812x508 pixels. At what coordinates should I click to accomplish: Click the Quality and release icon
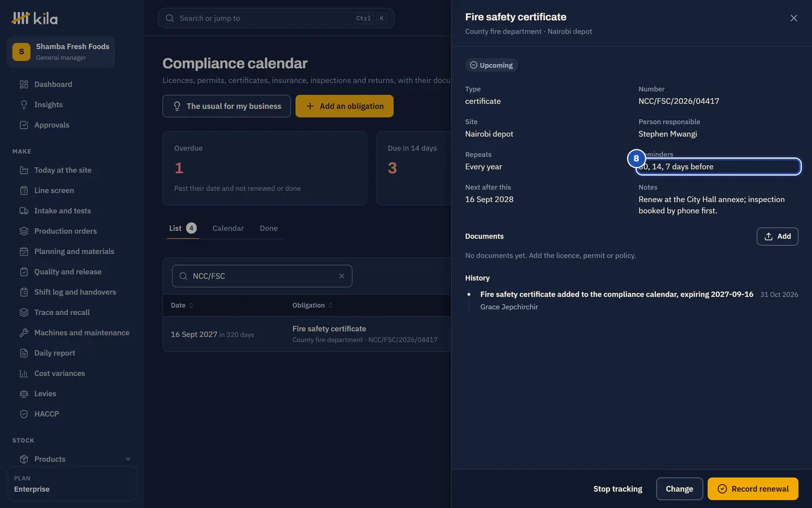[24, 272]
